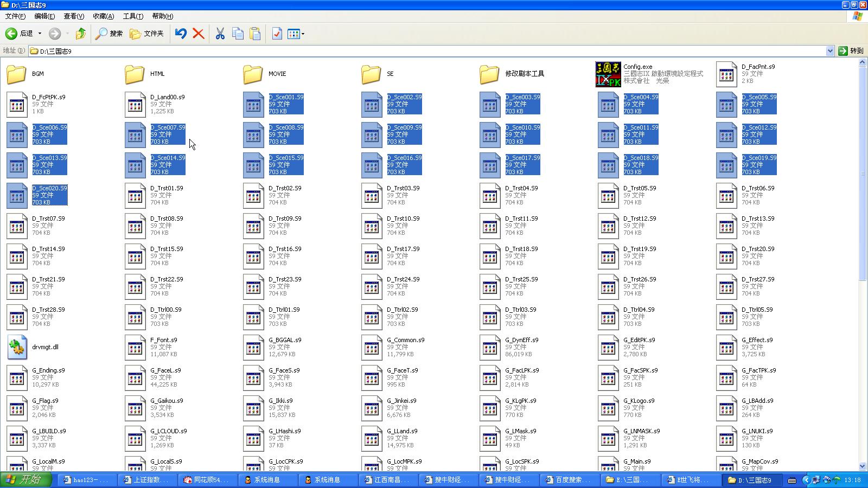Click the red Delete toolbar icon

pos(199,34)
